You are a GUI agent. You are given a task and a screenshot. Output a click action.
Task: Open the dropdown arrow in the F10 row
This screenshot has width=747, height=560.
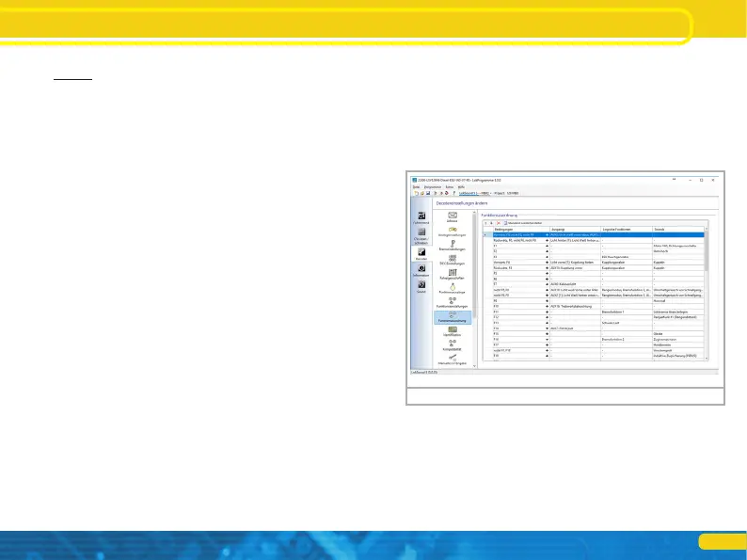pos(548,307)
